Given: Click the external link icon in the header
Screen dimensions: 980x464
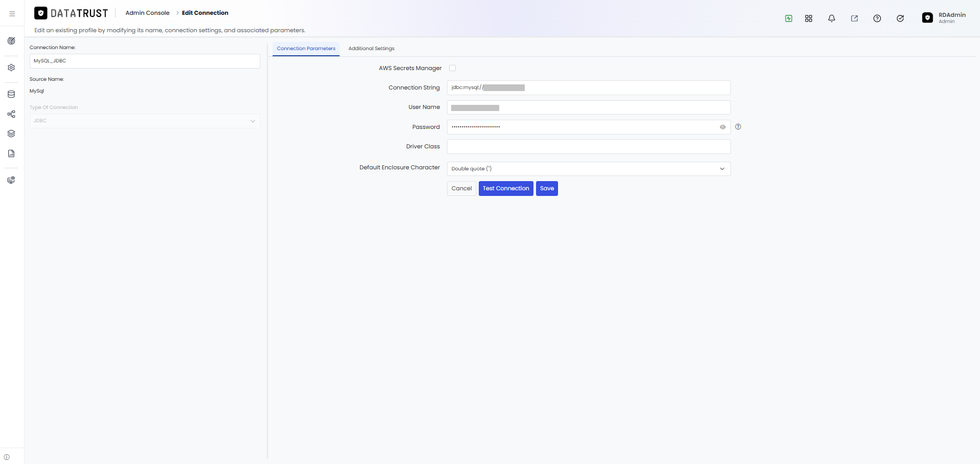Looking at the screenshot, I should click(854, 18).
